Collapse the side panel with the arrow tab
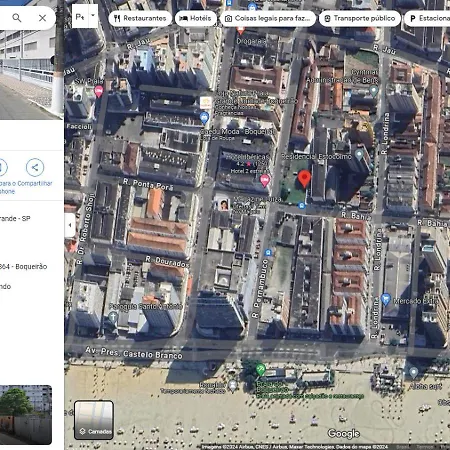Image resolution: width=450 pixels, height=450 pixels. (x=70, y=225)
